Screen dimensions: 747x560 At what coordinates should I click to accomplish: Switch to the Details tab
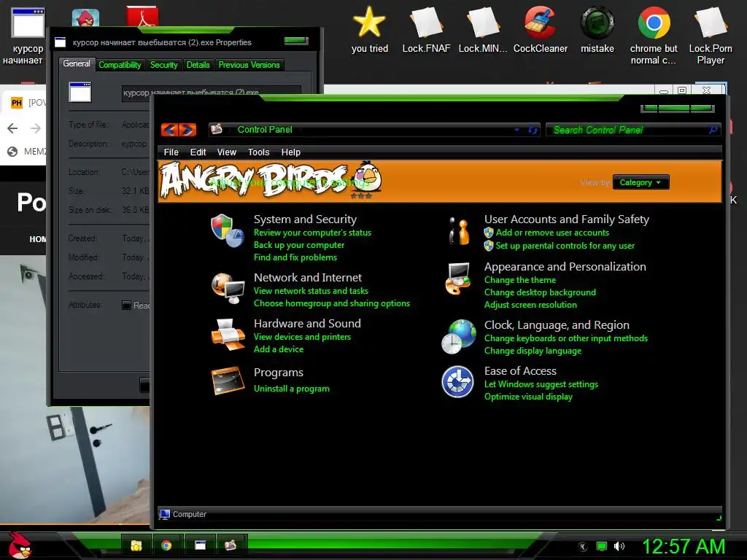[x=198, y=65]
